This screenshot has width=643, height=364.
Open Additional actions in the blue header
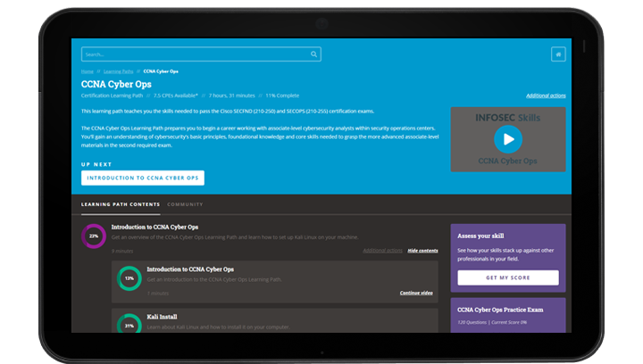pyautogui.click(x=545, y=95)
